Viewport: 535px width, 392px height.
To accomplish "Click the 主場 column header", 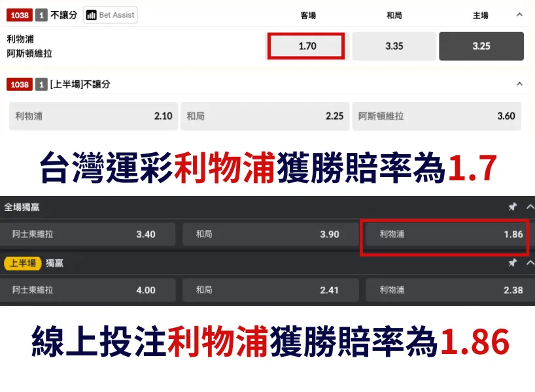I will coord(481,15).
